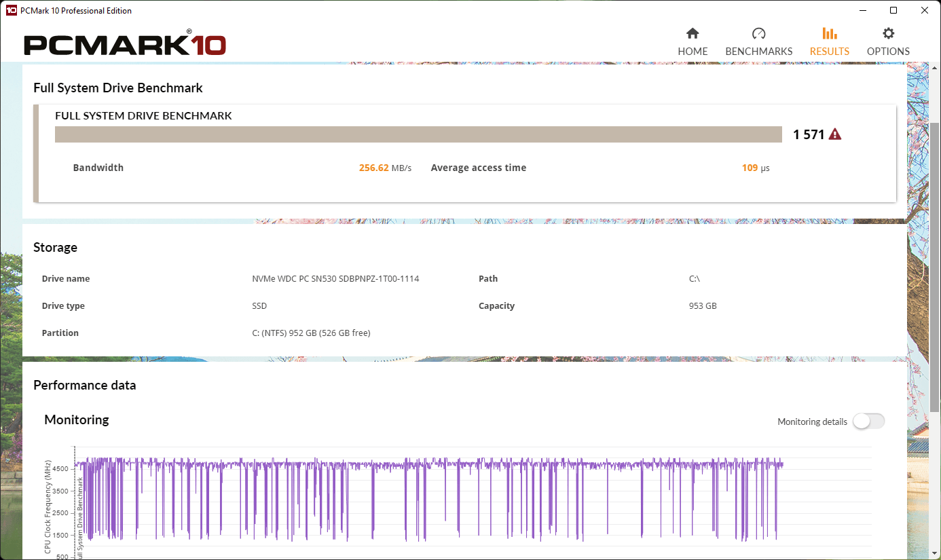Screen dimensions: 941x560
Task: Click the Path value C:\
Action: pos(694,279)
